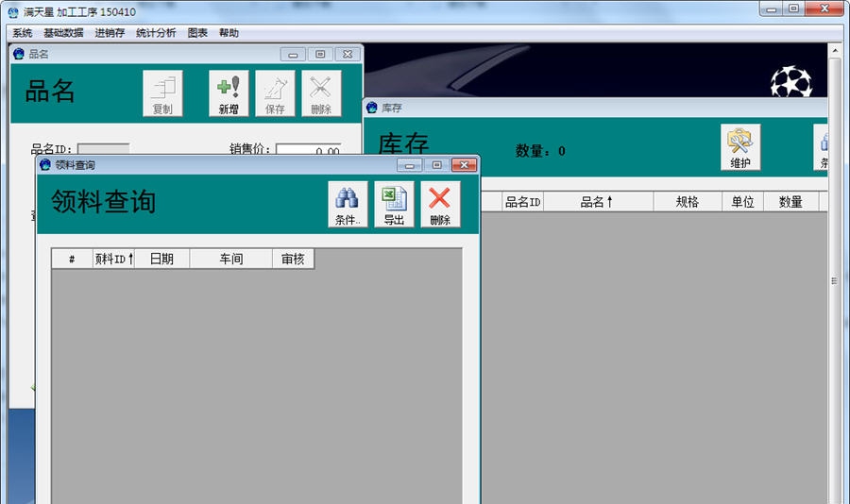Click 品名 window title bar icon
The width and height of the screenshot is (850, 504).
19,54
